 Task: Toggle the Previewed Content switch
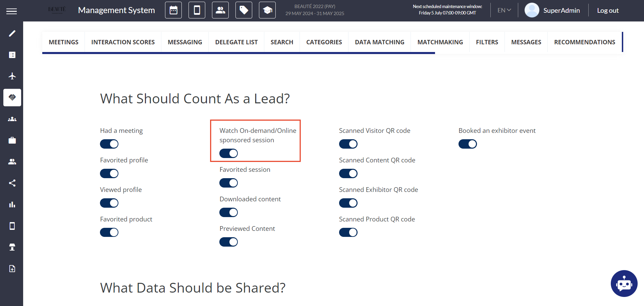[x=229, y=242]
